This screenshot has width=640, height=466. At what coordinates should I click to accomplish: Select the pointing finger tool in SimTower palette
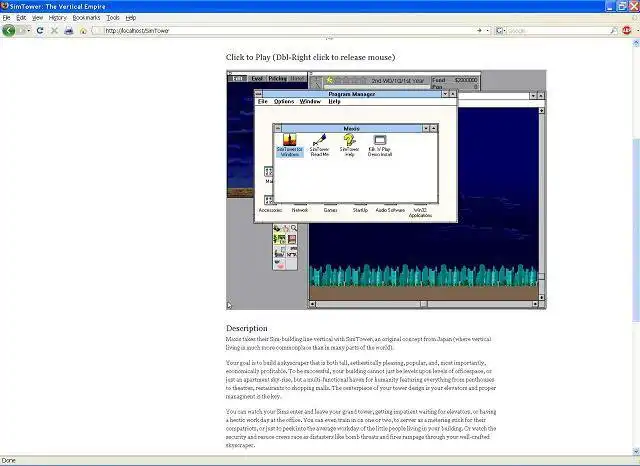286,229
